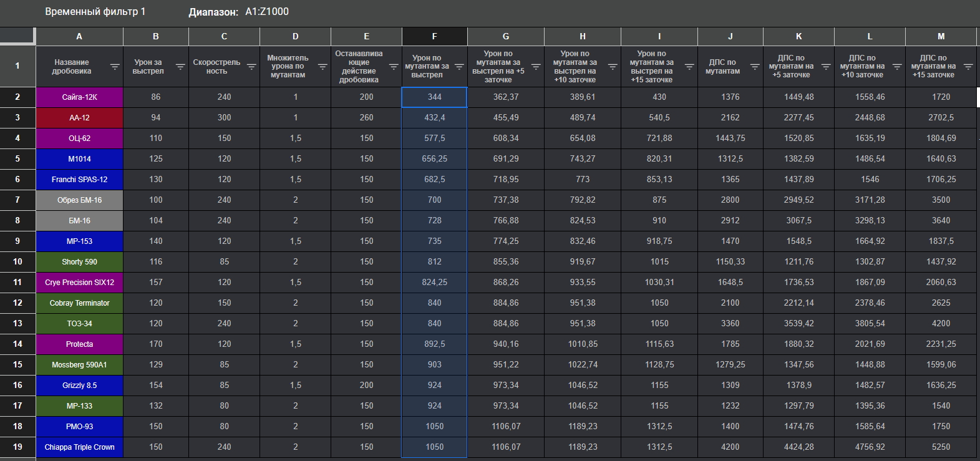Open filter for +10 заточке damage column H
980x461 pixels.
click(x=613, y=67)
